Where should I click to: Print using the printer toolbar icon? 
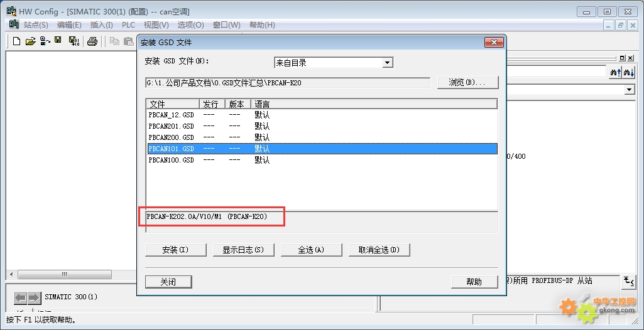click(x=92, y=41)
